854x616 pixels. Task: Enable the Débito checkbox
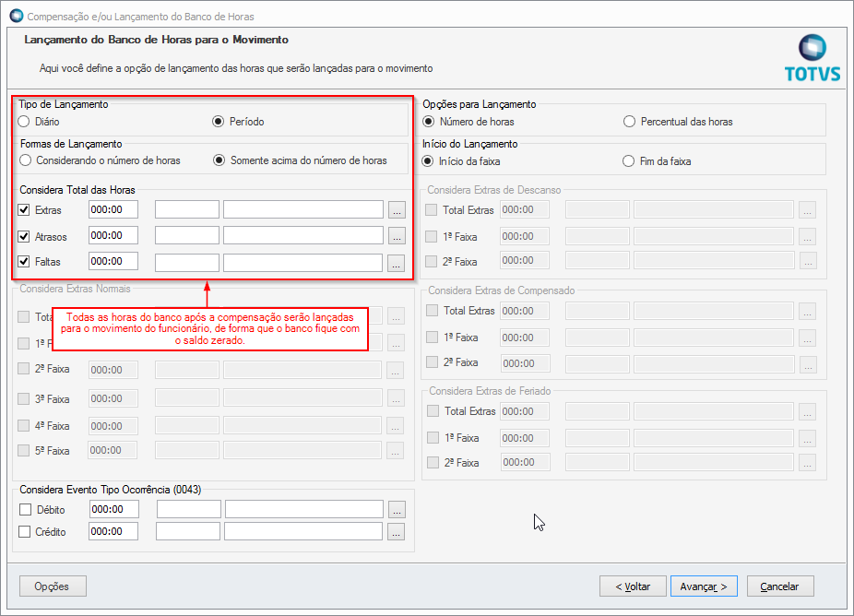tap(25, 509)
